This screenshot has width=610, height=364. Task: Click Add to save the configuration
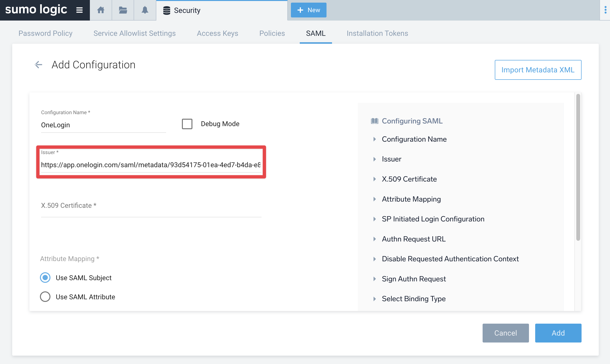coord(558,333)
